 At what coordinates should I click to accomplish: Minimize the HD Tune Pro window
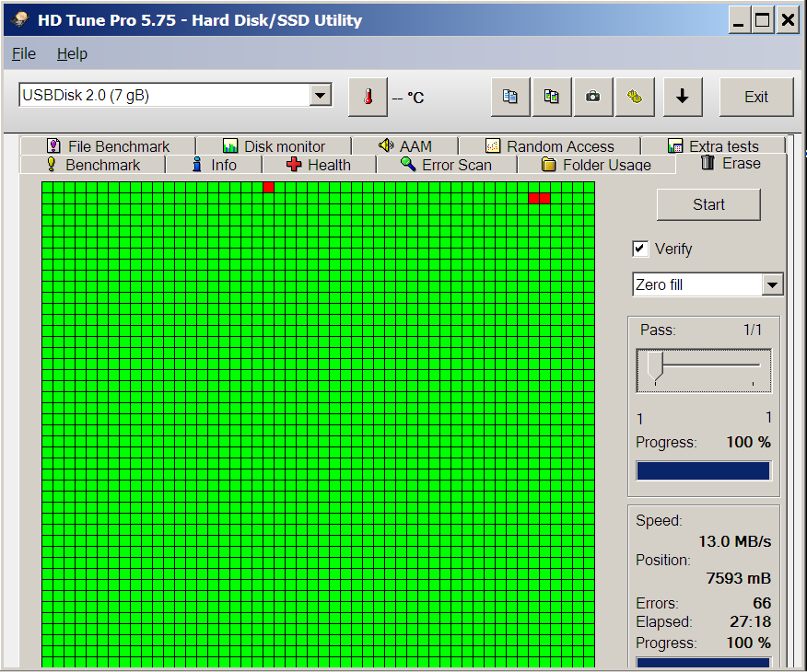point(739,20)
